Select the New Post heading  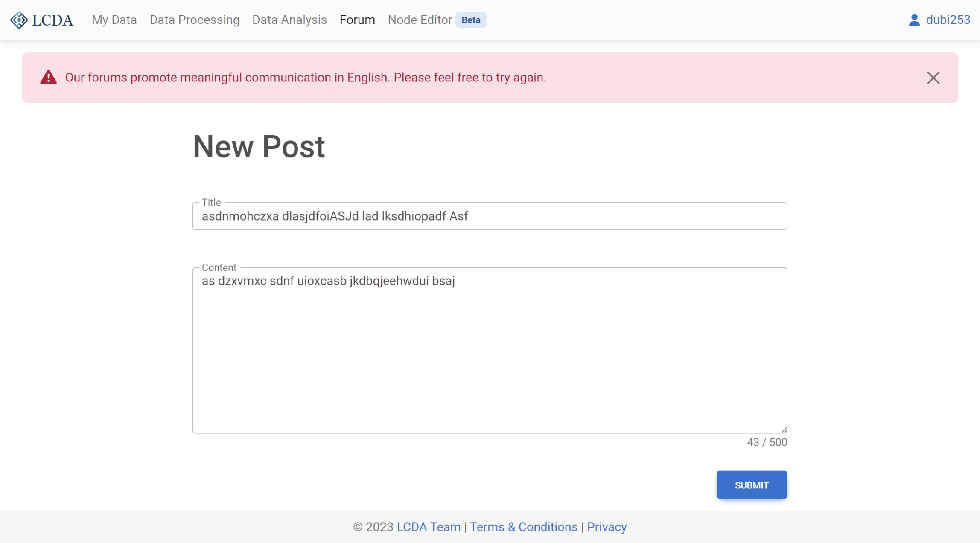(259, 146)
